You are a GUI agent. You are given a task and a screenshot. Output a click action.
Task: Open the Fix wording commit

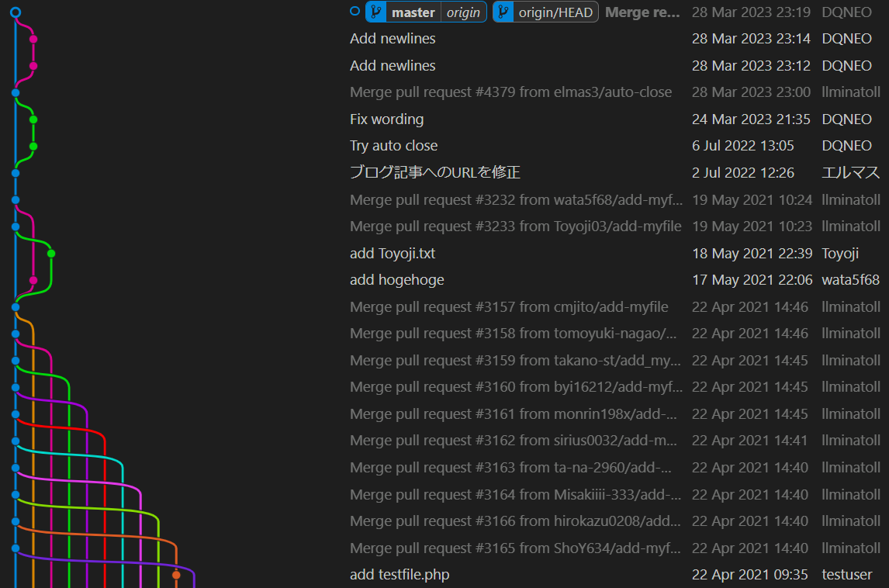click(386, 119)
